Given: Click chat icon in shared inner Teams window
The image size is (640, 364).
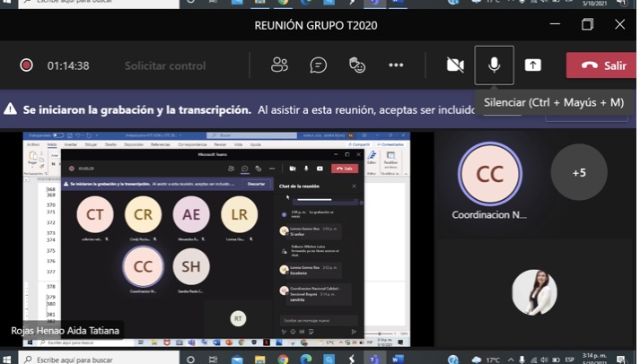Looking at the screenshot, I should [x=244, y=169].
